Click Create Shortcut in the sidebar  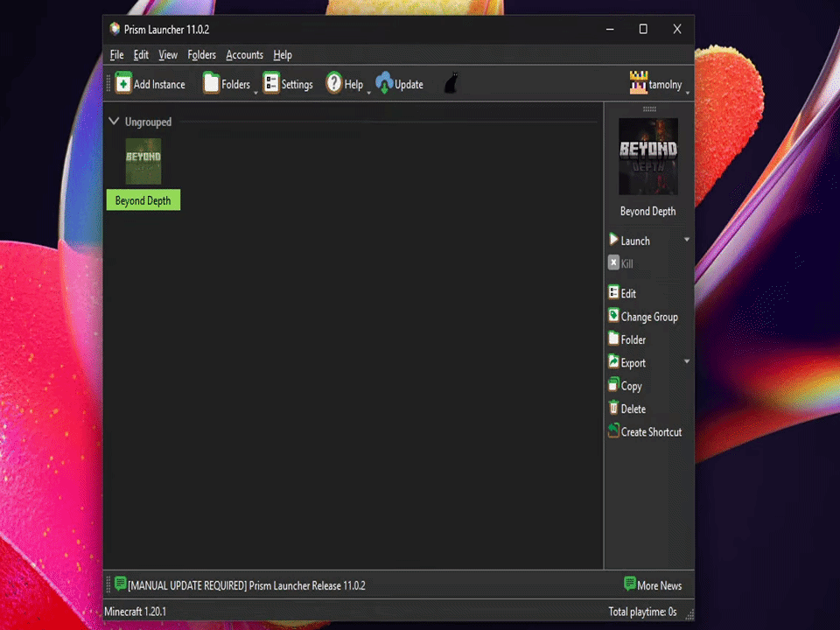[646, 431]
